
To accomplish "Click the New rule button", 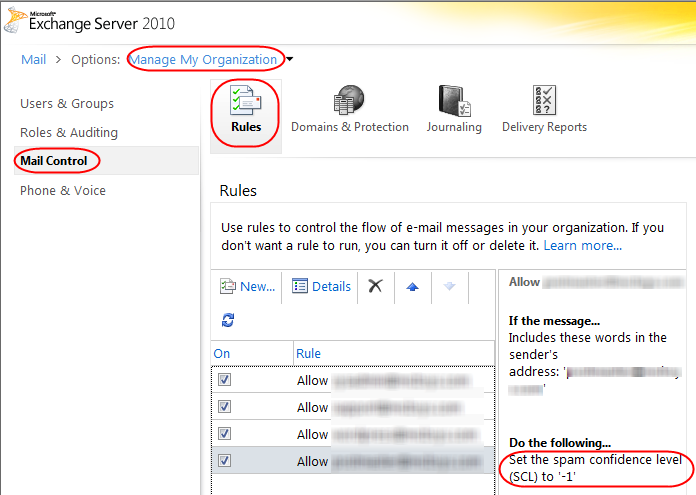I will click(x=247, y=286).
